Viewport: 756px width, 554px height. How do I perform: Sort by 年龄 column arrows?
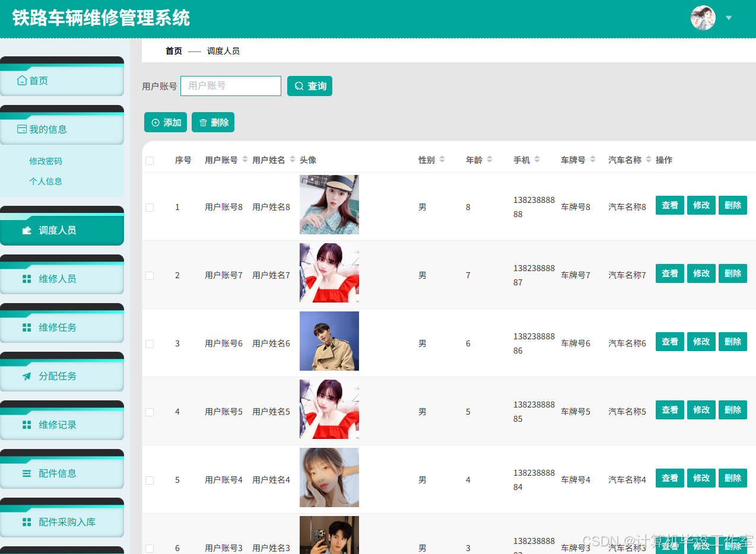pyautogui.click(x=490, y=160)
